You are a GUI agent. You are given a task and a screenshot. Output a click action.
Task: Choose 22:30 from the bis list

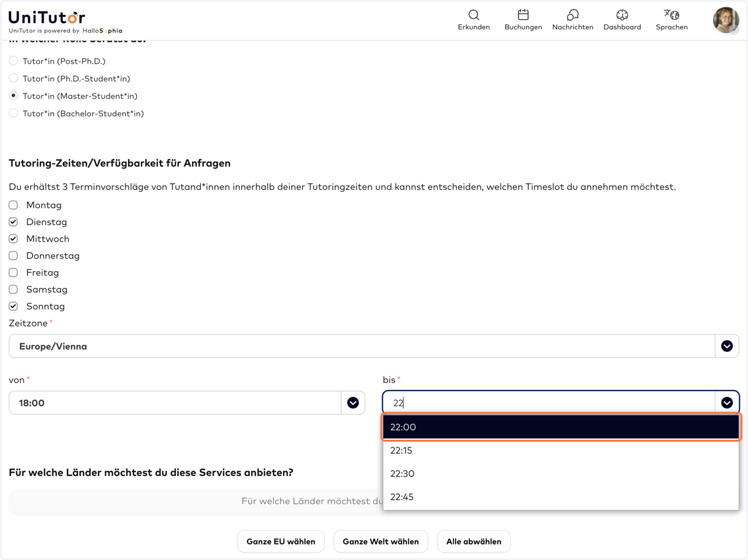coord(561,473)
